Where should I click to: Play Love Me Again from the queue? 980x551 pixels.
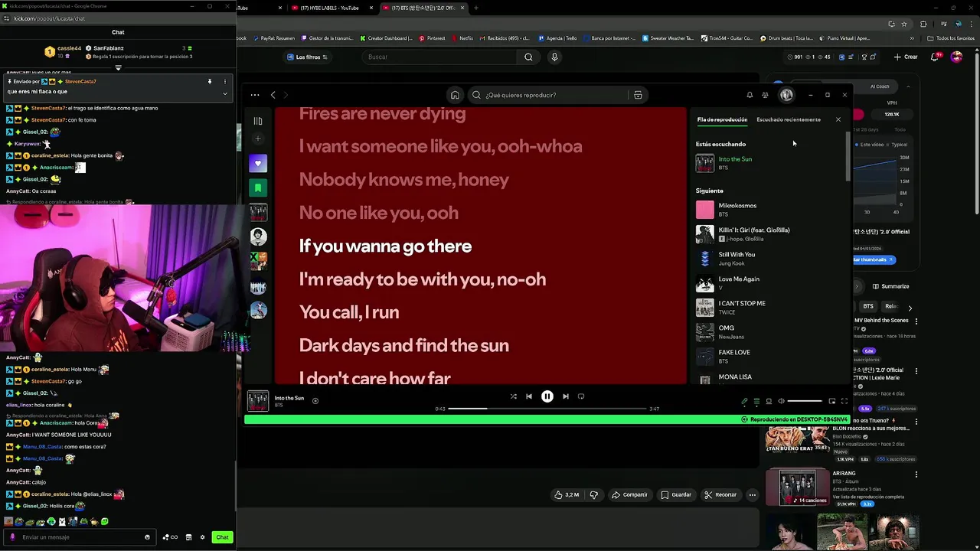point(769,283)
